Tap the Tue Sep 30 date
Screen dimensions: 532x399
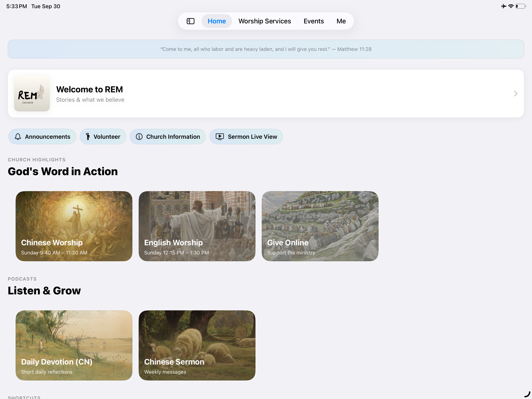coord(46,6)
